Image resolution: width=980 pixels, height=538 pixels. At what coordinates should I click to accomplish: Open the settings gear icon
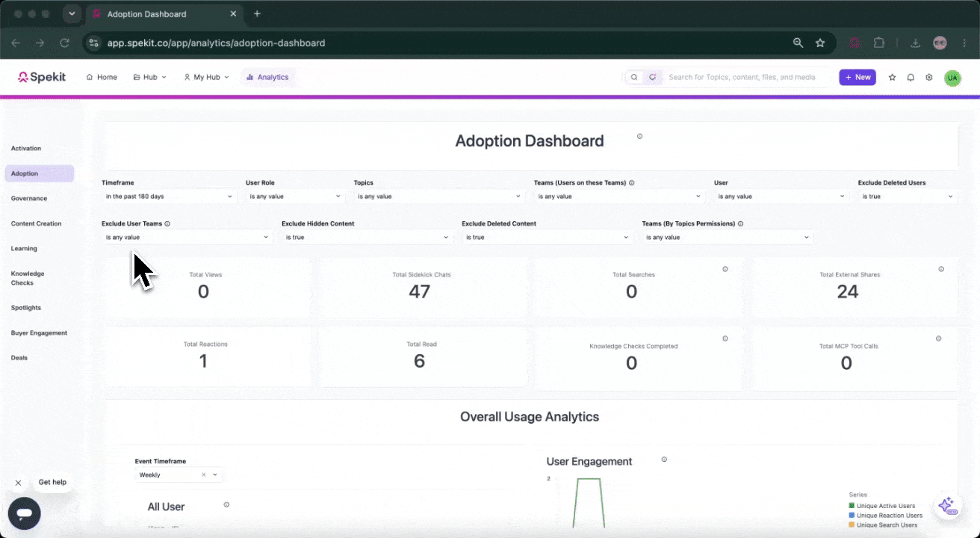point(929,77)
